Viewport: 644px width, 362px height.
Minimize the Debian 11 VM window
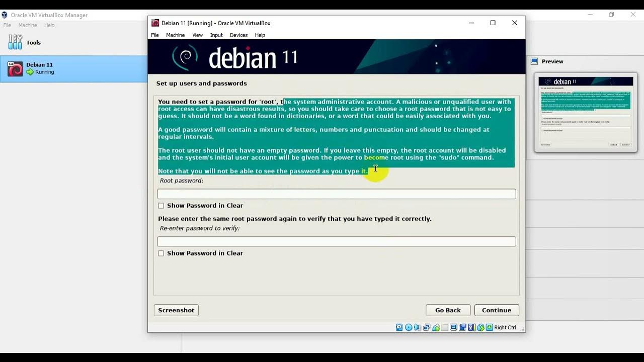click(471, 23)
